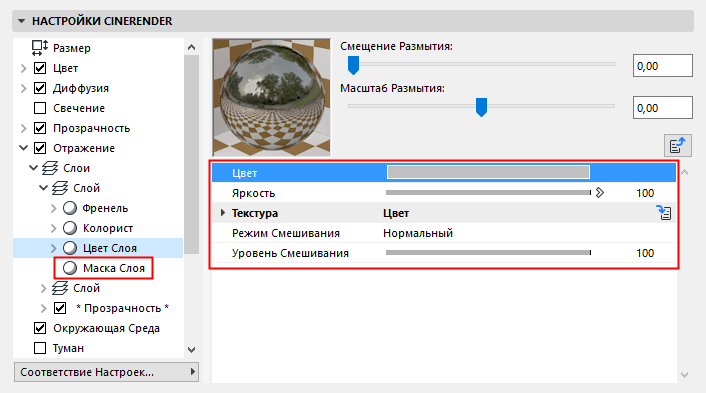Click the Смещение Размытия slider handle
Viewport: 706px width, 393px height.
(353, 65)
